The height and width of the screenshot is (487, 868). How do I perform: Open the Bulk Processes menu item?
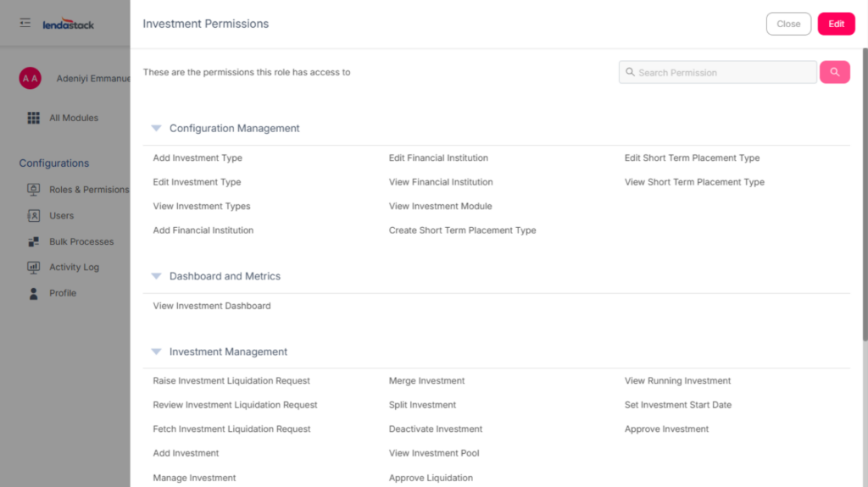(x=81, y=241)
